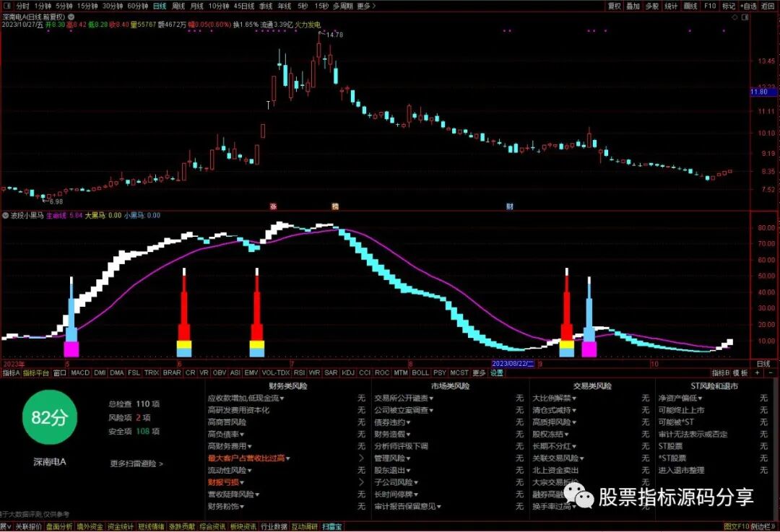780x532 pixels.
Task: Open F10 company info
Action: [x=710, y=6]
